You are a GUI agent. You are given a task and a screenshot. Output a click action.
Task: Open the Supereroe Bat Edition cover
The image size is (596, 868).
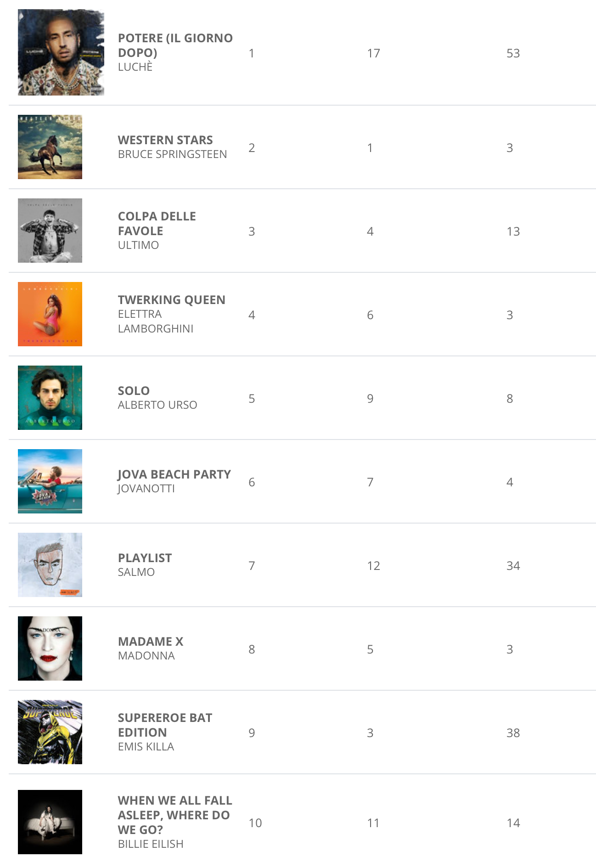[50, 732]
